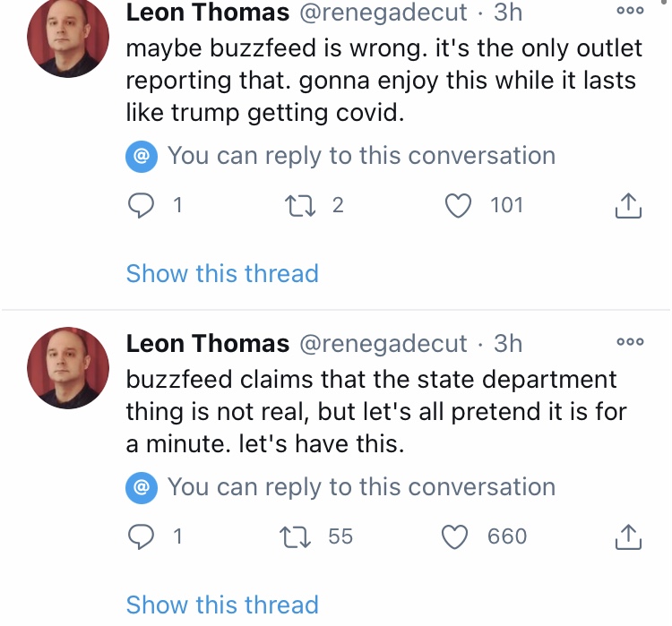Screen dimensions: 672x626
Task: Click the @ reply-info icon in first tweet
Action: point(142,157)
